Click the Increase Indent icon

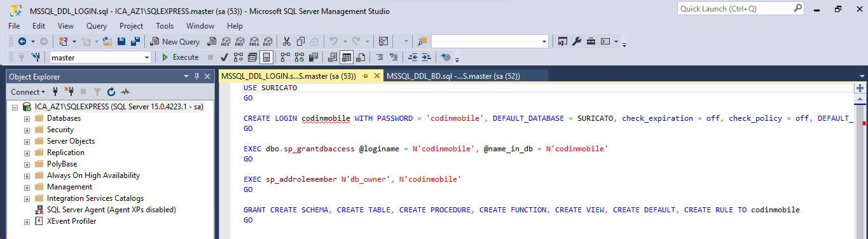tap(426, 57)
